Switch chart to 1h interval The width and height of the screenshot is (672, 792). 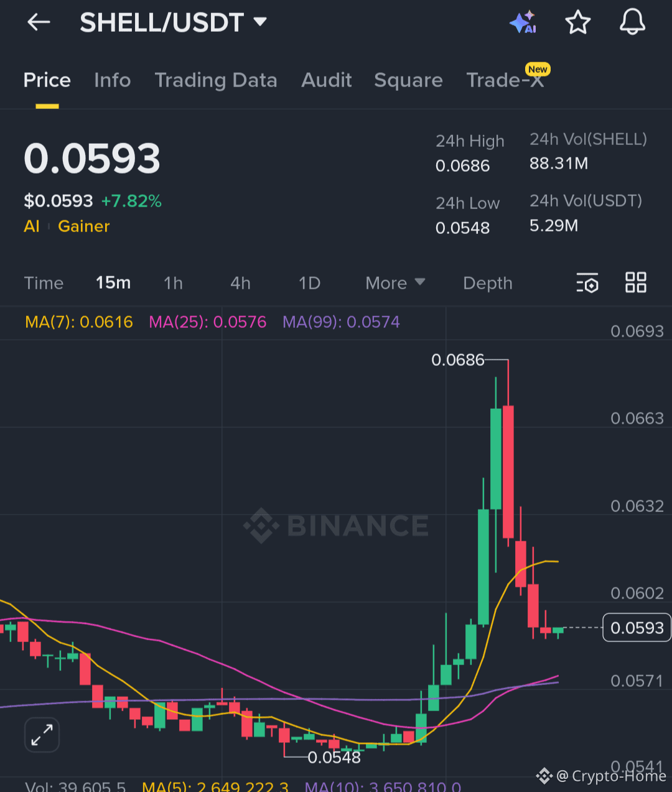pos(173,283)
